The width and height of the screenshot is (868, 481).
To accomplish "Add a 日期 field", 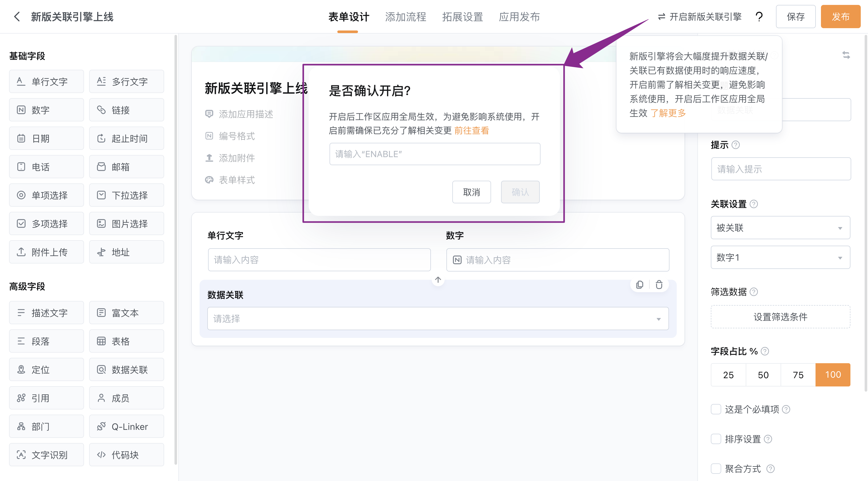I will 47,138.
